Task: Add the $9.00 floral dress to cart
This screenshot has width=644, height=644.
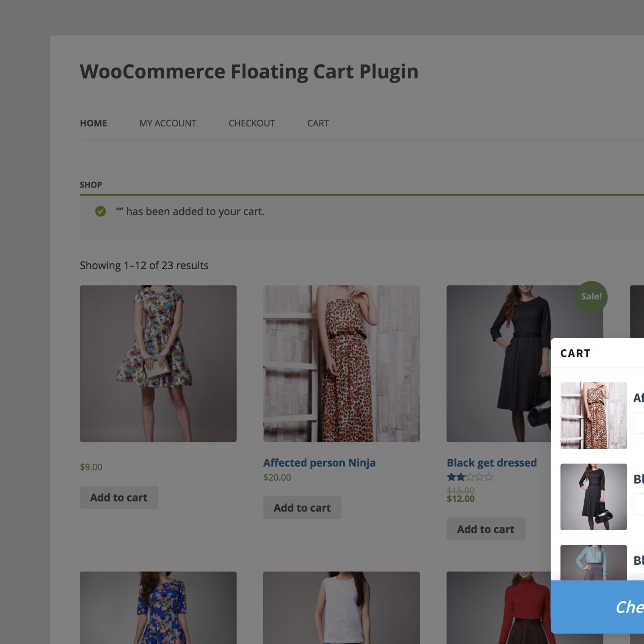Action: [x=119, y=497]
